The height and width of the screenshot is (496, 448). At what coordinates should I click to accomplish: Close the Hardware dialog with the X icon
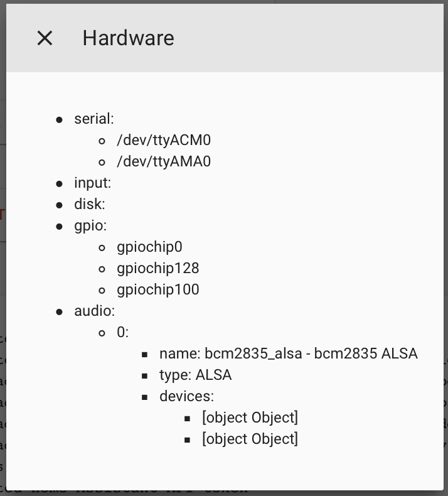pos(45,38)
